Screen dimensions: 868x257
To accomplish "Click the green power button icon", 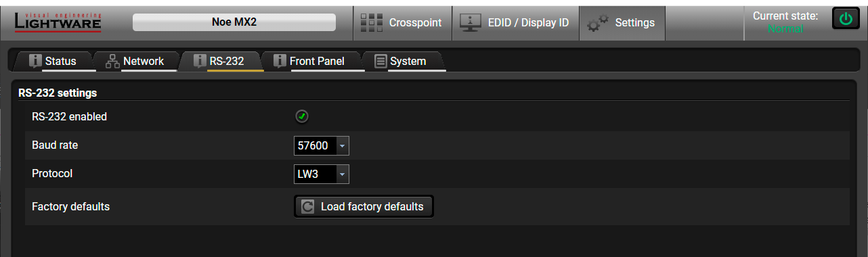I will tap(846, 19).
